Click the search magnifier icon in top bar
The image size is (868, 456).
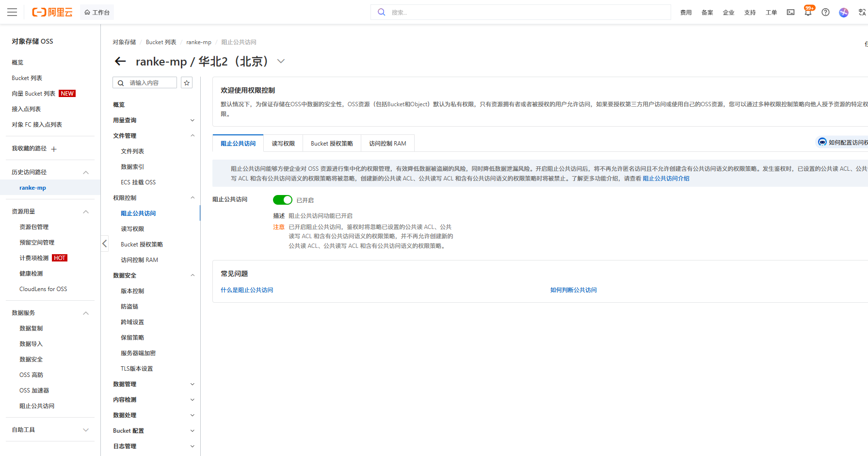[x=382, y=12]
